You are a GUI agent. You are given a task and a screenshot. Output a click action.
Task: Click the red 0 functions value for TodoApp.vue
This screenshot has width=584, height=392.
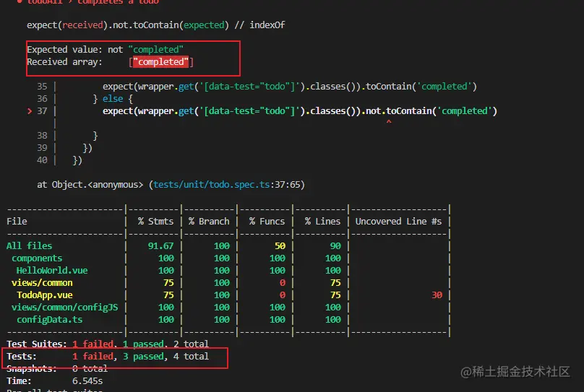tap(283, 295)
